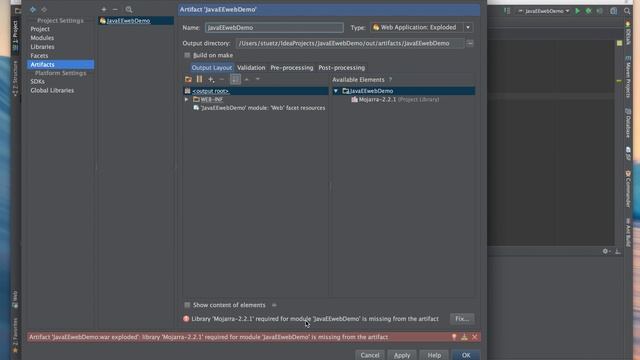
Task: Click the Create Archive icon in Output Layout toolbar
Action: [x=199, y=79]
